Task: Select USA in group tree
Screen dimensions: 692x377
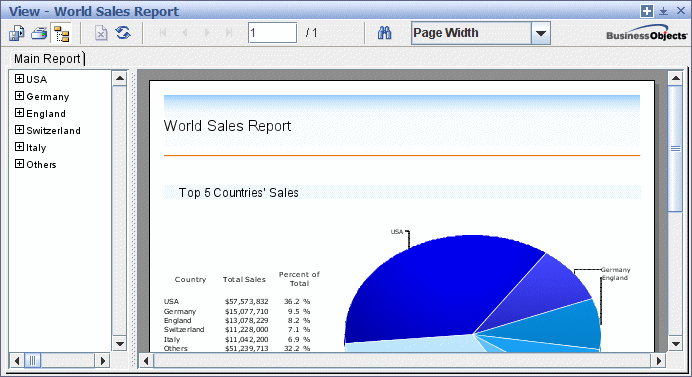Action: (x=37, y=79)
